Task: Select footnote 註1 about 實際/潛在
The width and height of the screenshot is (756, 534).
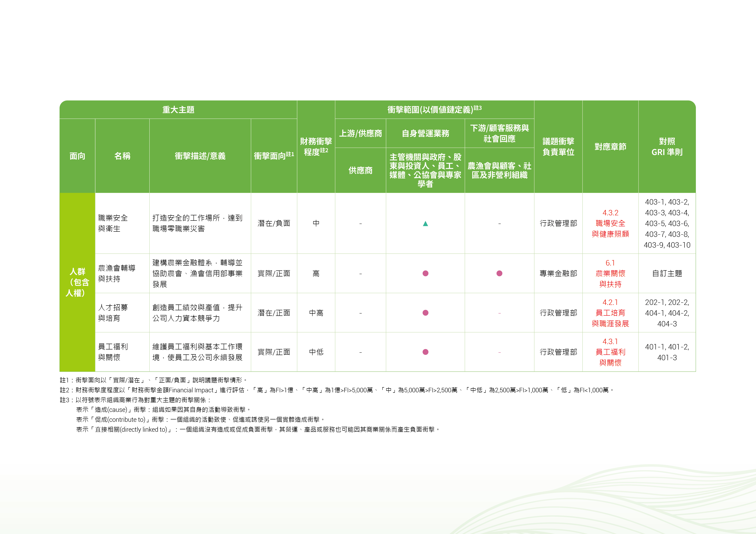Action: tap(153, 380)
